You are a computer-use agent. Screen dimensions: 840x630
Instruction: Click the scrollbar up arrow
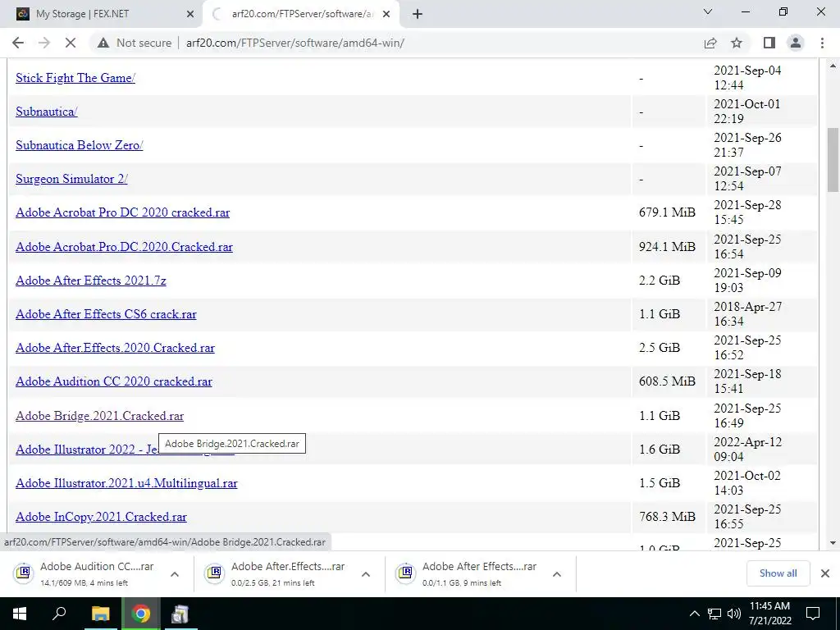833,66
